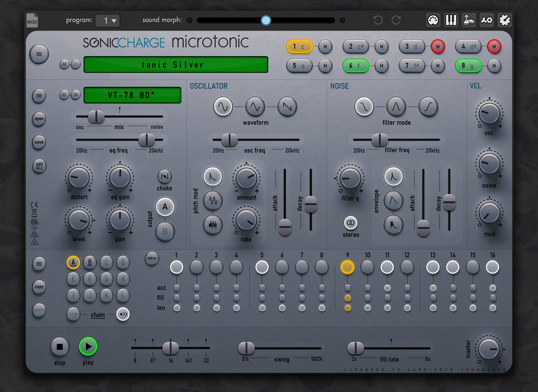Click the save patch button
This screenshot has width=538, height=392.
click(x=39, y=142)
